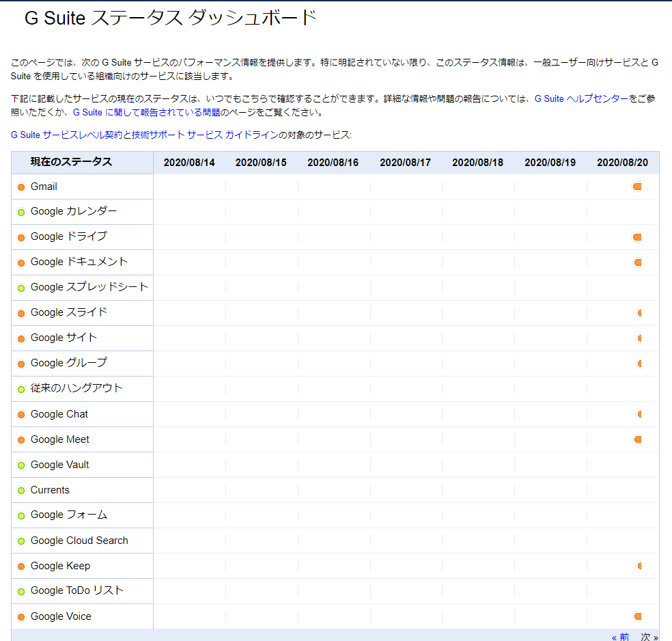Image resolution: width=672 pixels, height=641 pixels.
Task: Click the Google Voice service name
Action: (x=61, y=616)
